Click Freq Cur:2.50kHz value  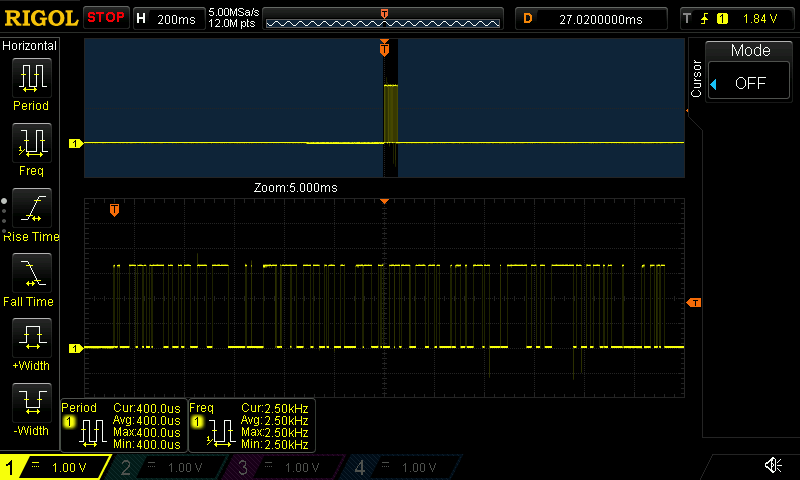274,408
